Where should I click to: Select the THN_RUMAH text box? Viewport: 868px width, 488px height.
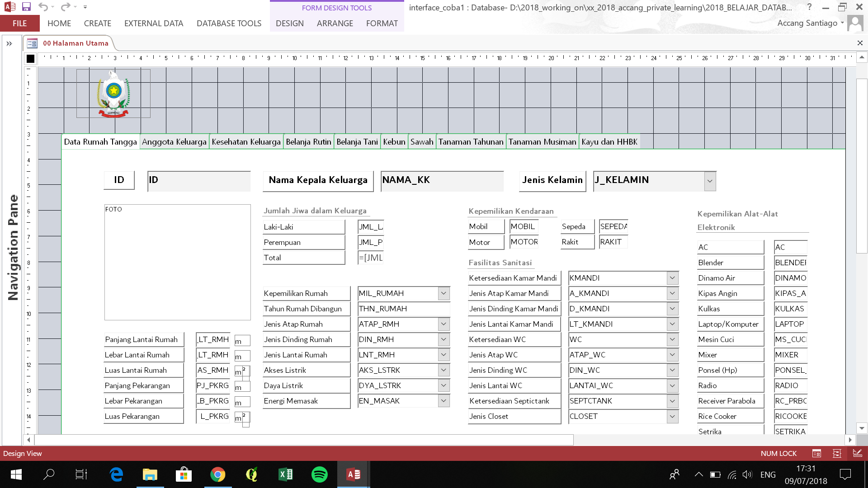pyautogui.click(x=404, y=309)
